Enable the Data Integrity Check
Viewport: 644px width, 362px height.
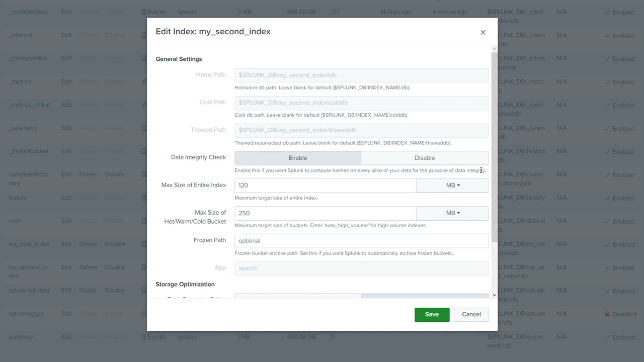[298, 158]
